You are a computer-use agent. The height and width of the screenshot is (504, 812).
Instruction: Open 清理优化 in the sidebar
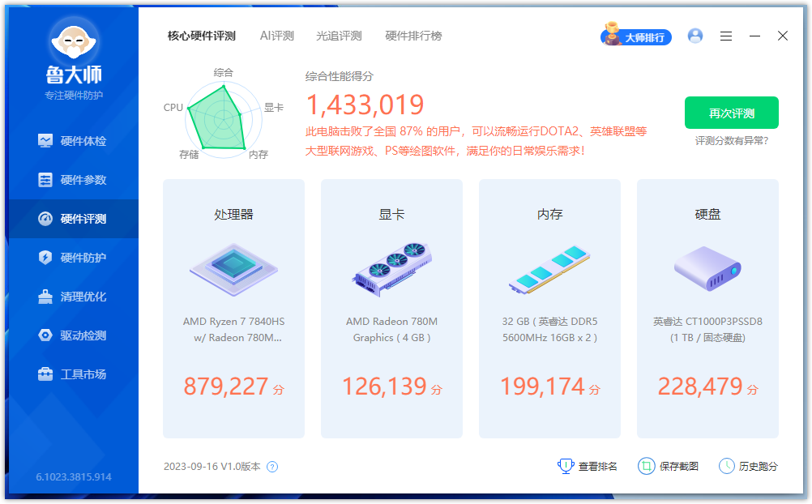(72, 297)
